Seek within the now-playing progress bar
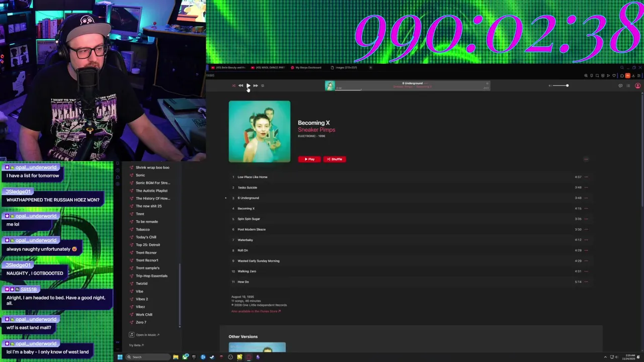This screenshot has height=362, width=644. (x=413, y=89)
